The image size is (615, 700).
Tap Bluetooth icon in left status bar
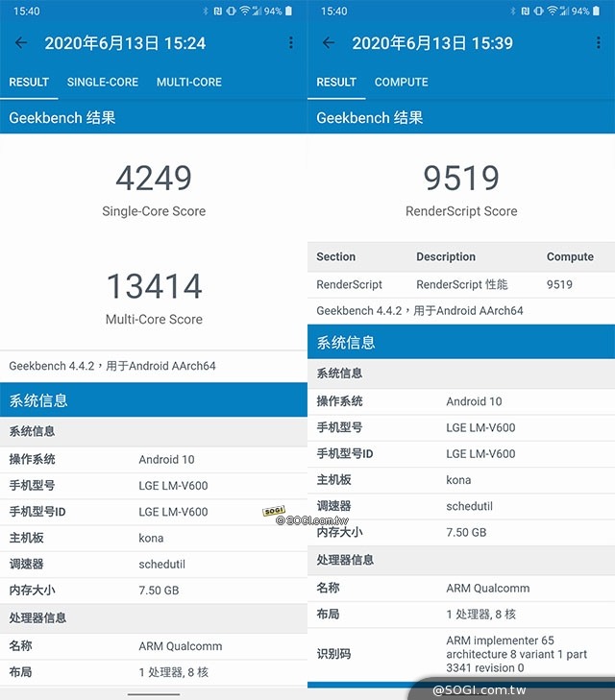coord(206,11)
